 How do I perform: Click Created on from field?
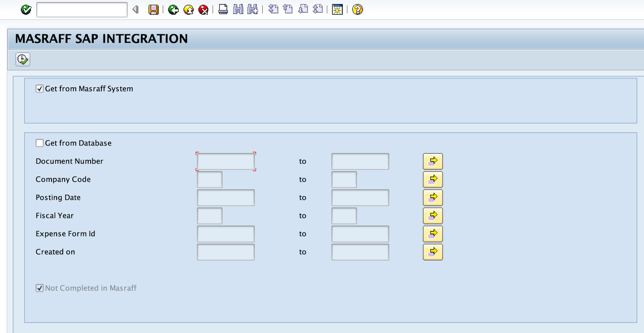pyautogui.click(x=226, y=252)
